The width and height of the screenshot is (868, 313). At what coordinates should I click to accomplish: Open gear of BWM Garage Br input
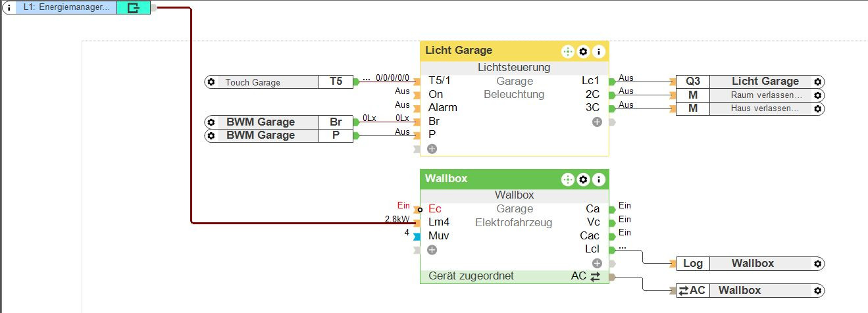tap(211, 122)
